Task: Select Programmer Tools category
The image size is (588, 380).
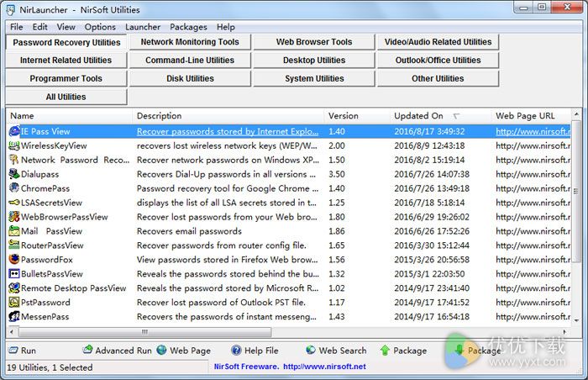Action: pos(66,78)
